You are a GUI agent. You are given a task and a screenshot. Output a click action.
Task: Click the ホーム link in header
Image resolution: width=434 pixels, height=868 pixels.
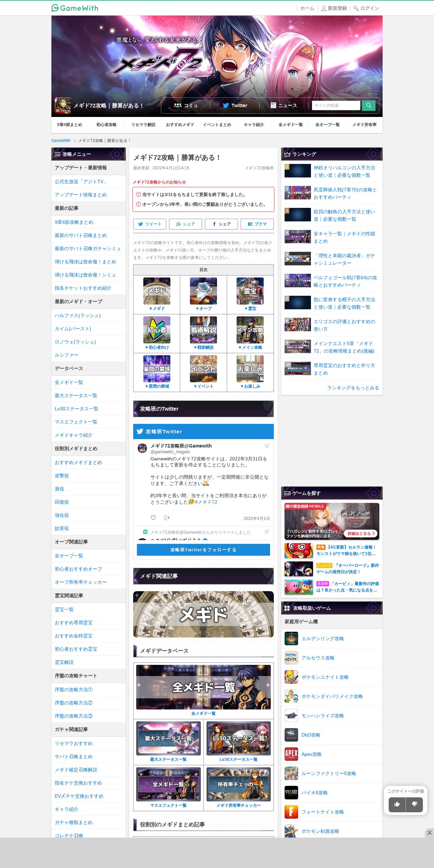(307, 8)
